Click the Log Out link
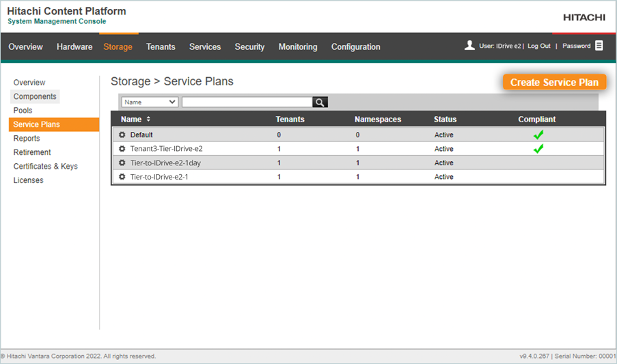This screenshot has height=364, width=617. 538,46
